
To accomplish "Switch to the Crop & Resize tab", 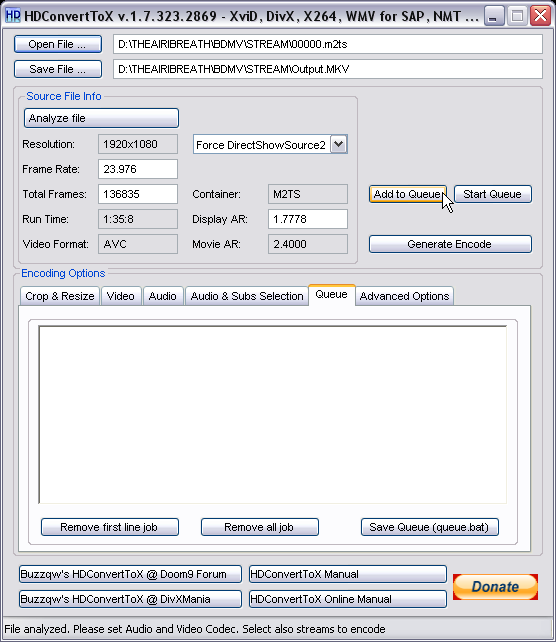I will coord(59,296).
